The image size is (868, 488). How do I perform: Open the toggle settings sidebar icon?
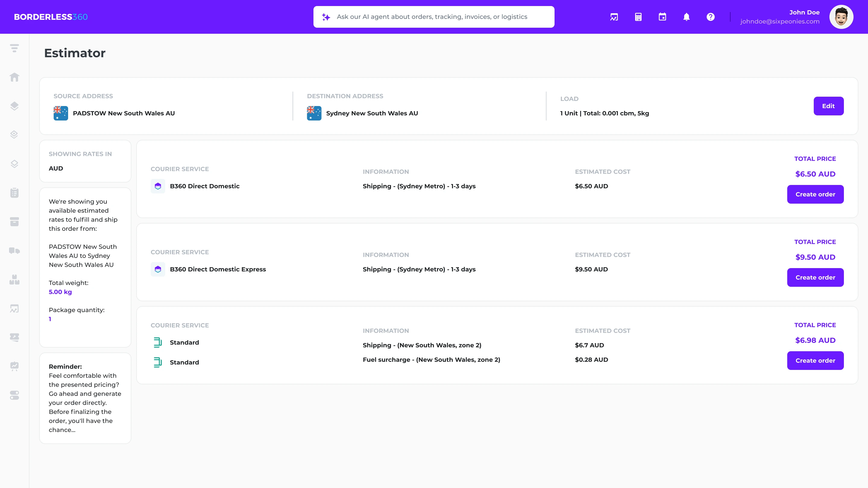14,395
